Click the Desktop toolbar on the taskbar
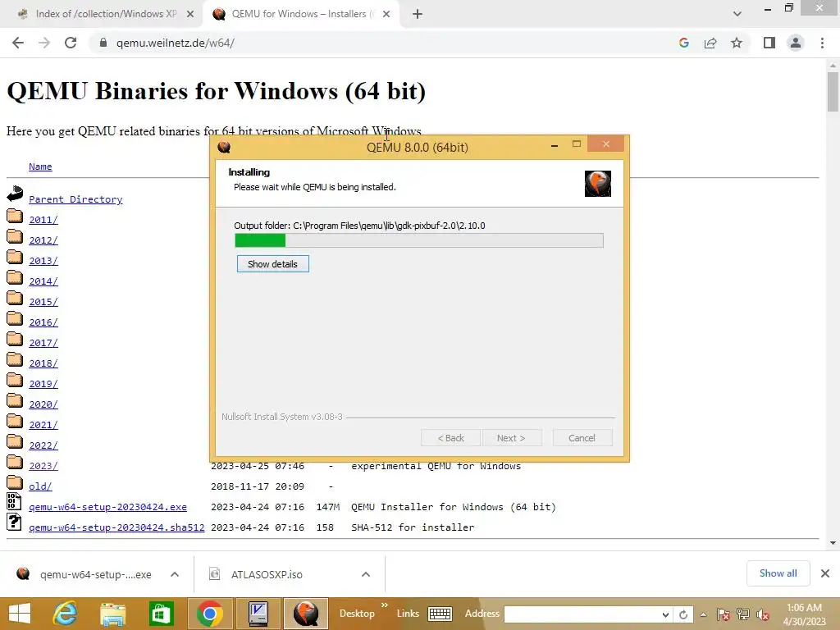840x630 pixels. tap(357, 614)
